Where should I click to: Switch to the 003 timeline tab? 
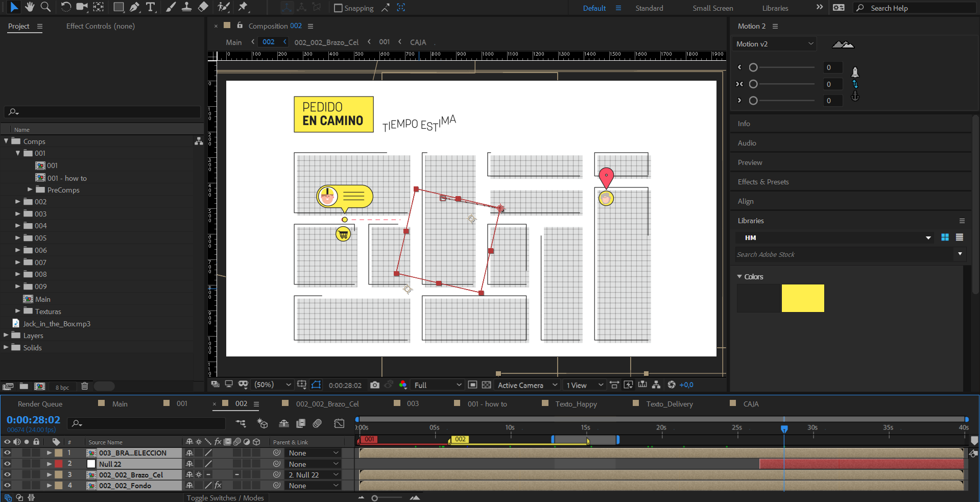(413, 404)
